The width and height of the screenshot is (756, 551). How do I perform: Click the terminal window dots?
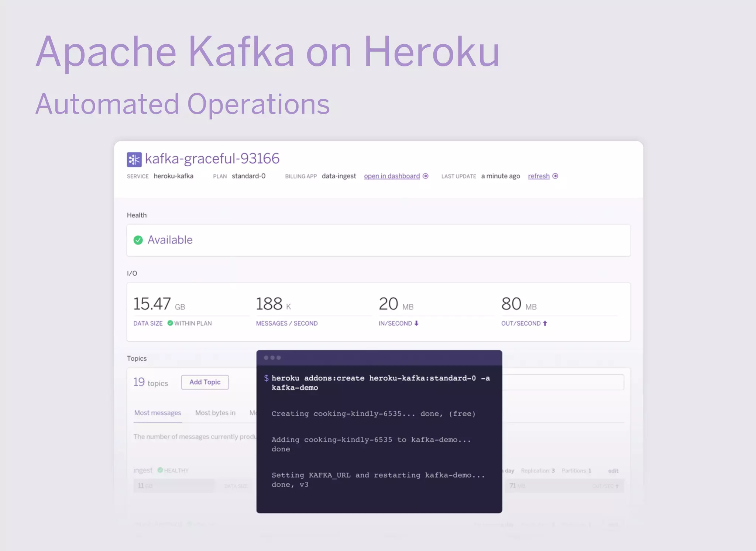272,358
